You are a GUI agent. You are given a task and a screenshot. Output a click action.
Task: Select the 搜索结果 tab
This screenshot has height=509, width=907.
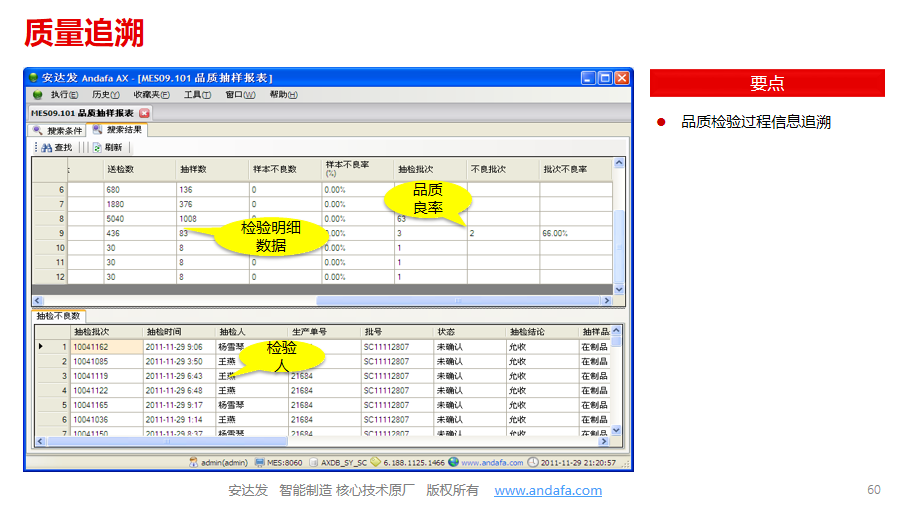(119, 130)
